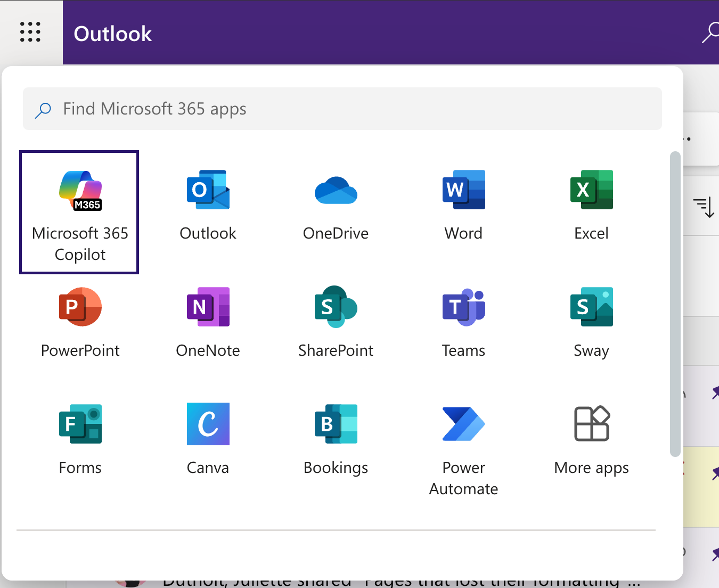
Task: Close the app launcher waffle menu
Action: pyautogui.click(x=30, y=32)
